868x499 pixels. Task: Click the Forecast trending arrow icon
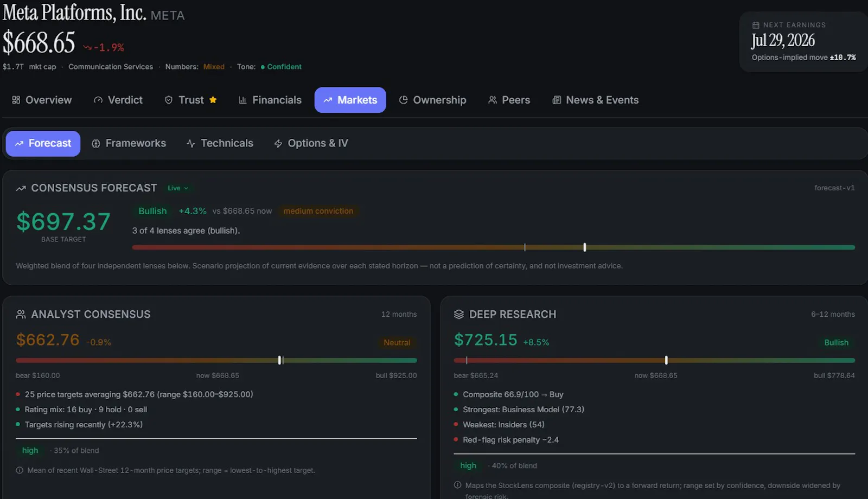[19, 144]
